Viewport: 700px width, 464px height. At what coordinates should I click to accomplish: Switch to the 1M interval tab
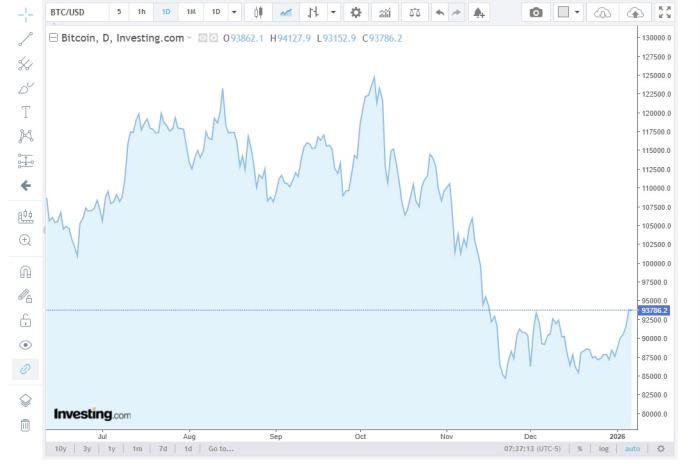[x=190, y=12]
